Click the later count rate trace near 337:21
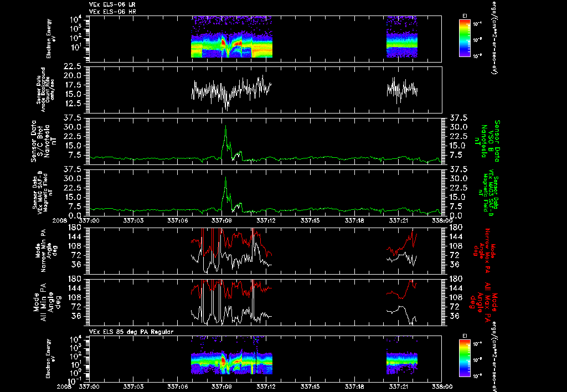The width and height of the screenshot is (567, 392). (402, 90)
